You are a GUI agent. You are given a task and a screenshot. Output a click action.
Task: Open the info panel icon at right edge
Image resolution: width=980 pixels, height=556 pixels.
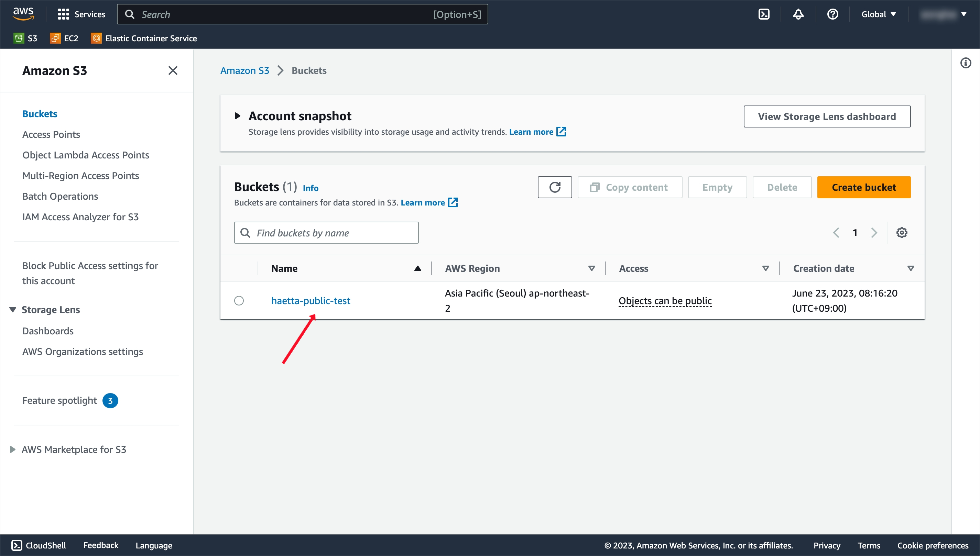tap(966, 63)
